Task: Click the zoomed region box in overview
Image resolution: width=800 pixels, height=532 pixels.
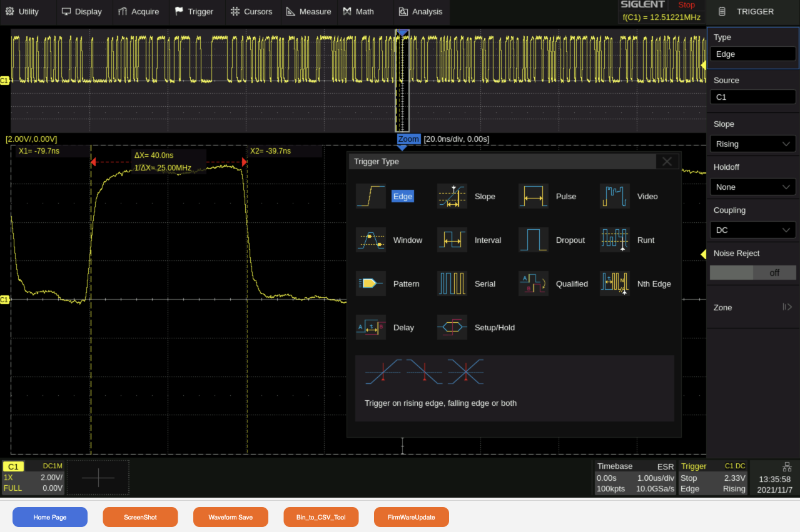Action: coord(402,81)
